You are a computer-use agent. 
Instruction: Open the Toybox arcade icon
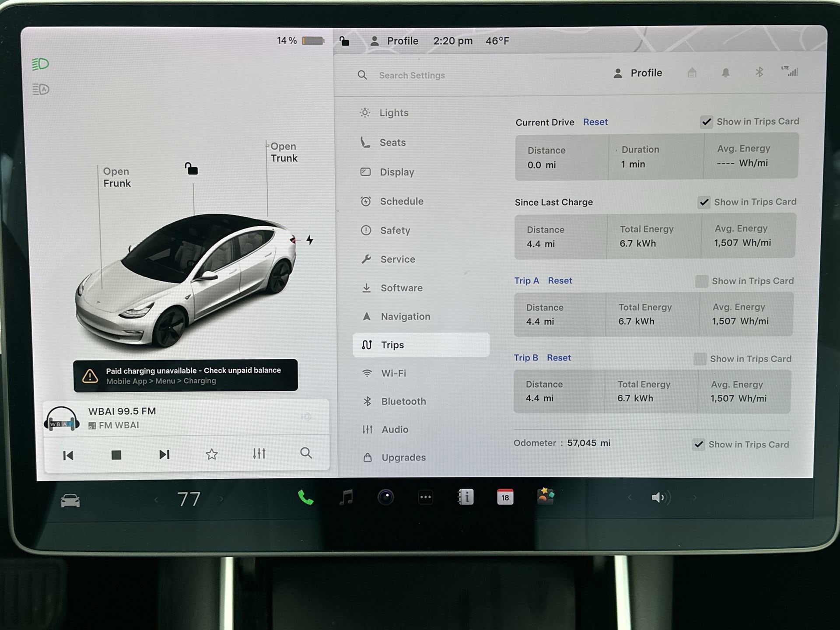click(x=545, y=497)
